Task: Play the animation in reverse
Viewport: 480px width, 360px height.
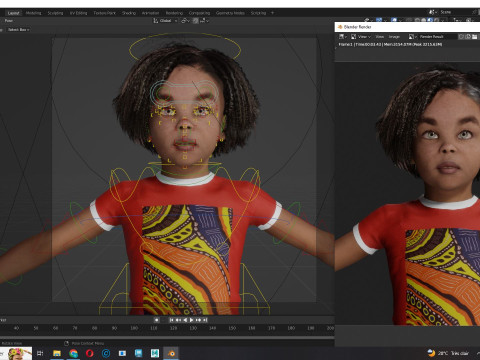Action: tap(185, 320)
